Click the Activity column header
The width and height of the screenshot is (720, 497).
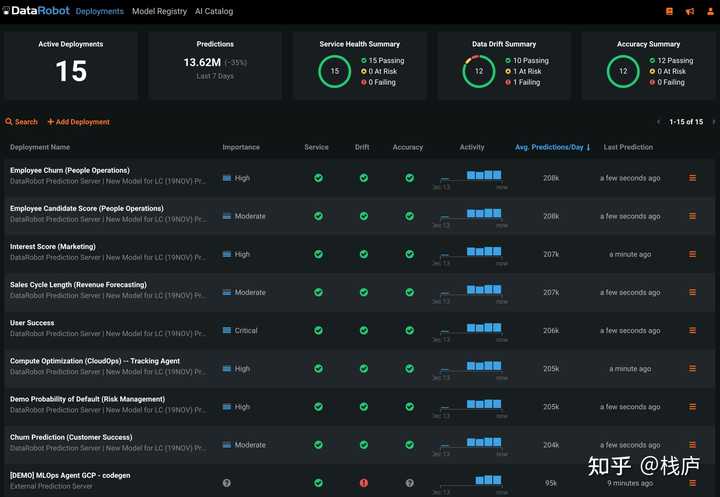pyautogui.click(x=472, y=147)
